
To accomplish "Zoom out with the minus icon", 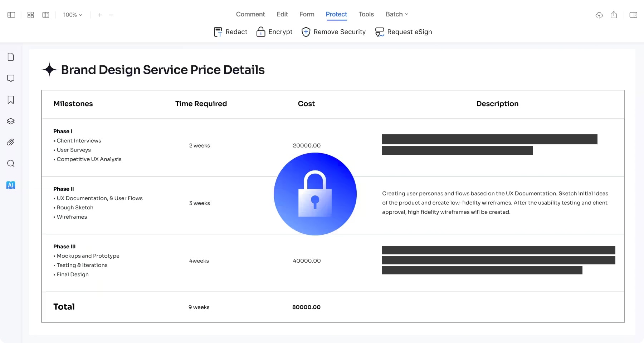I will coord(111,15).
